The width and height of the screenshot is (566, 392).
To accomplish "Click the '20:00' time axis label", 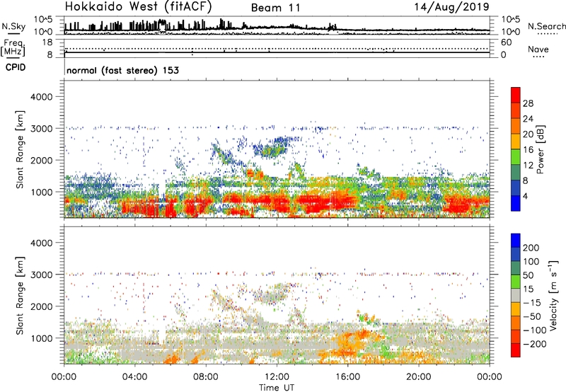I will [418, 377].
